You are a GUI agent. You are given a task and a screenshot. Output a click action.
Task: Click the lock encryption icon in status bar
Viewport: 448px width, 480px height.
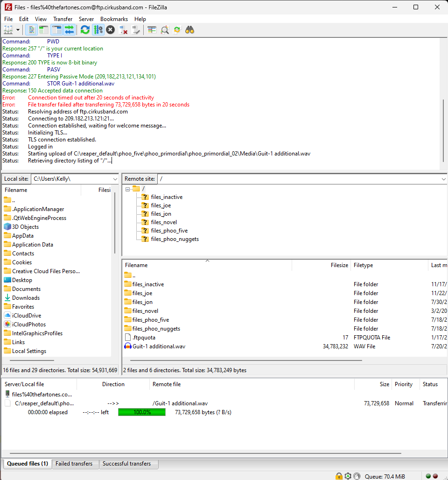tap(339, 476)
